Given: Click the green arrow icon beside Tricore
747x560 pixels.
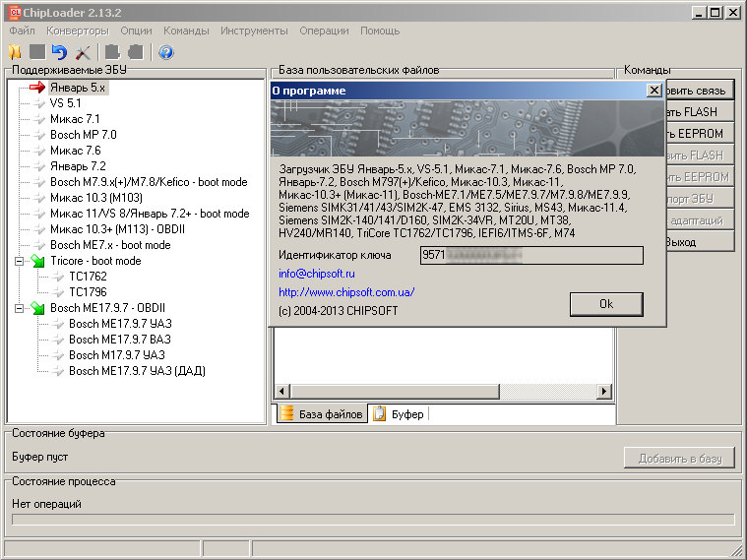Looking at the screenshot, I should coord(37,261).
